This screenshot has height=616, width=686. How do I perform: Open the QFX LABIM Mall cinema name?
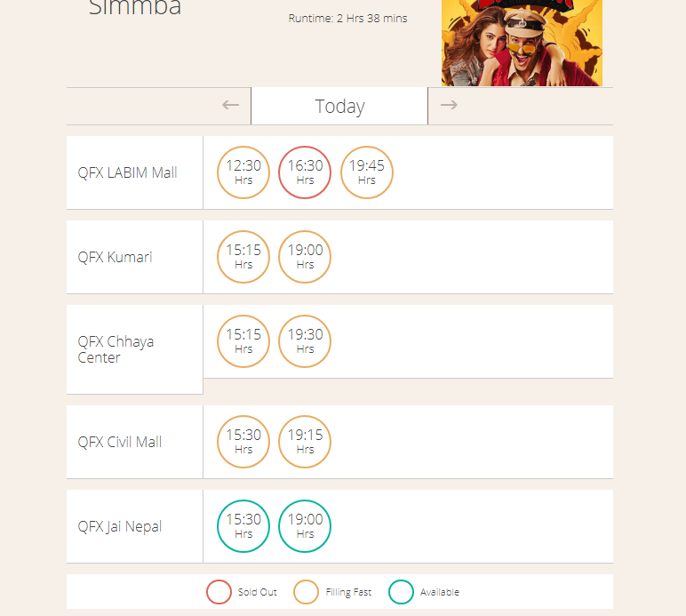coord(127,172)
